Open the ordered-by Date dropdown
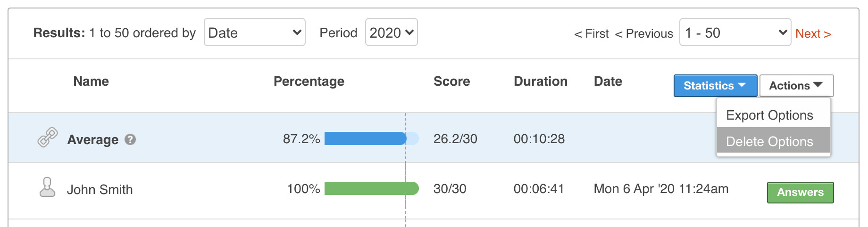This screenshot has width=868, height=227. (x=254, y=32)
